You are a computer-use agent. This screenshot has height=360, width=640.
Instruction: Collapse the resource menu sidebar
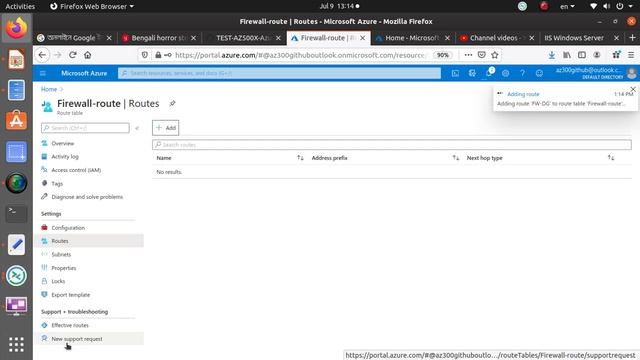click(x=137, y=128)
